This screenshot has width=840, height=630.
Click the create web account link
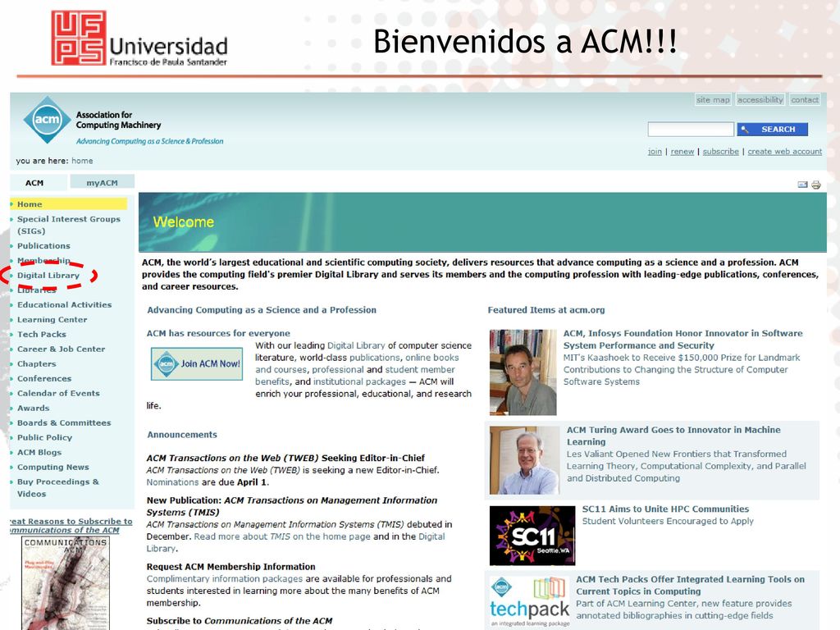[x=784, y=152]
